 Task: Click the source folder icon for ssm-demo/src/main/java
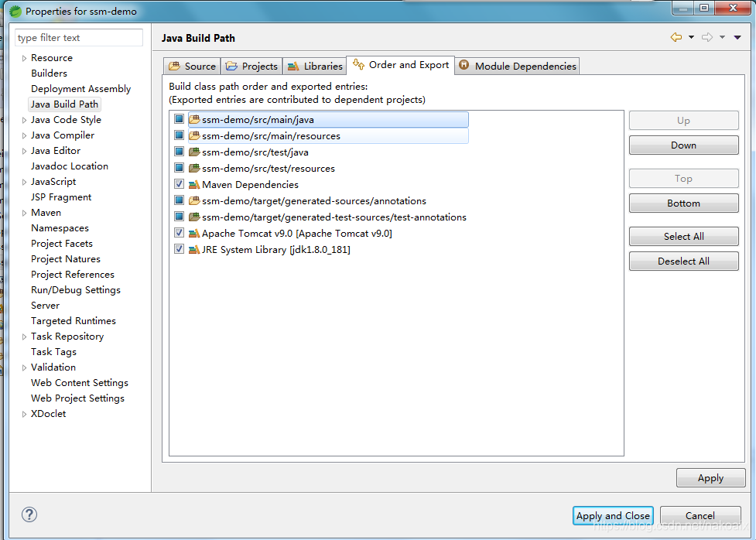(194, 119)
